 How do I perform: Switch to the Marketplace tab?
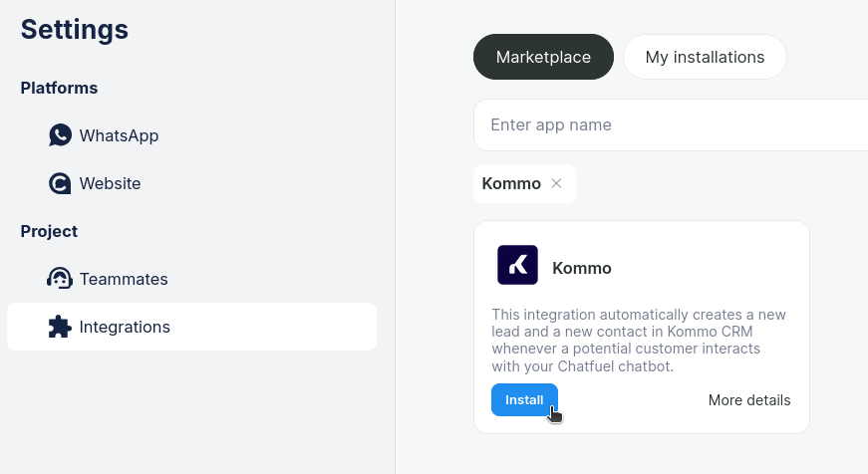(543, 57)
